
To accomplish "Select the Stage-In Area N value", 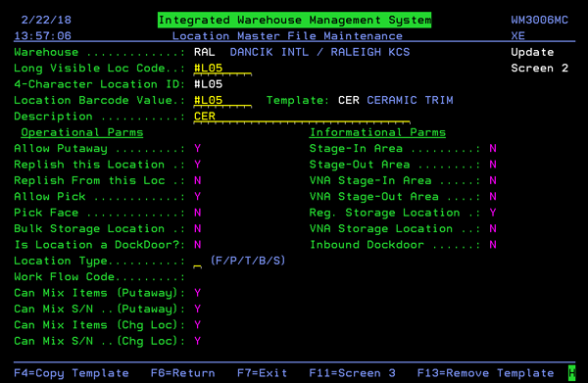I will 493,149.
